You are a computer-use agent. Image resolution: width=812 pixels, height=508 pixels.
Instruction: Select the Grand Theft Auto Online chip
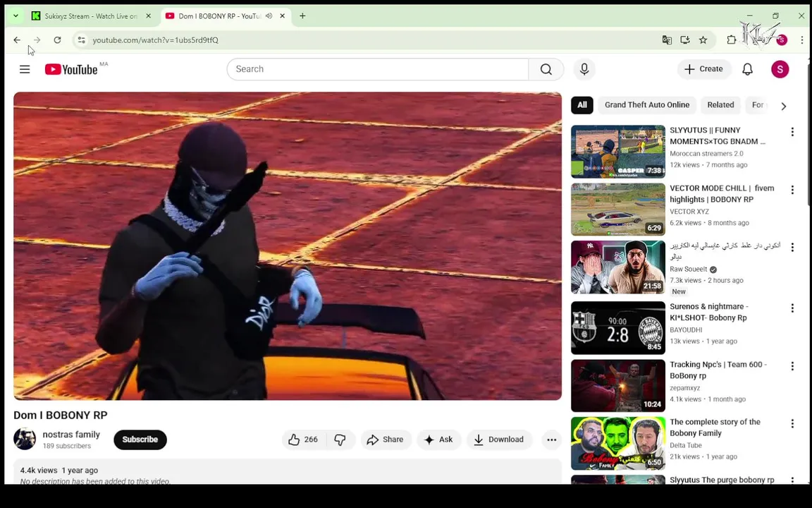pos(647,104)
